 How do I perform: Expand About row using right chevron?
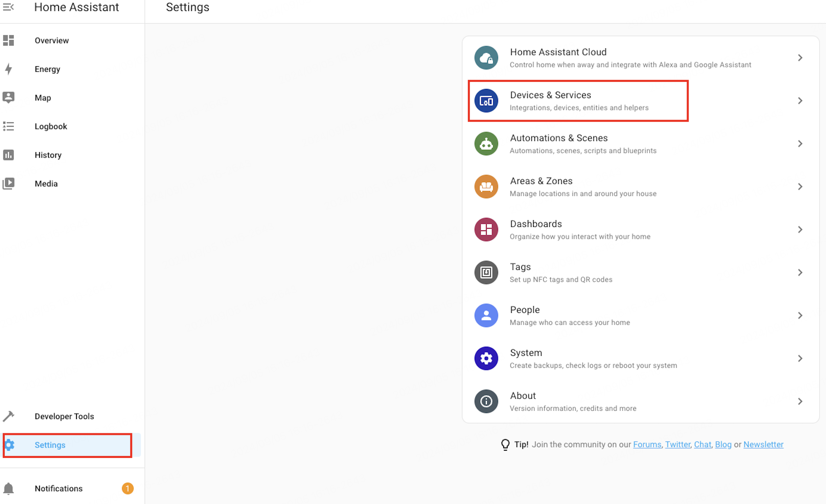click(800, 402)
